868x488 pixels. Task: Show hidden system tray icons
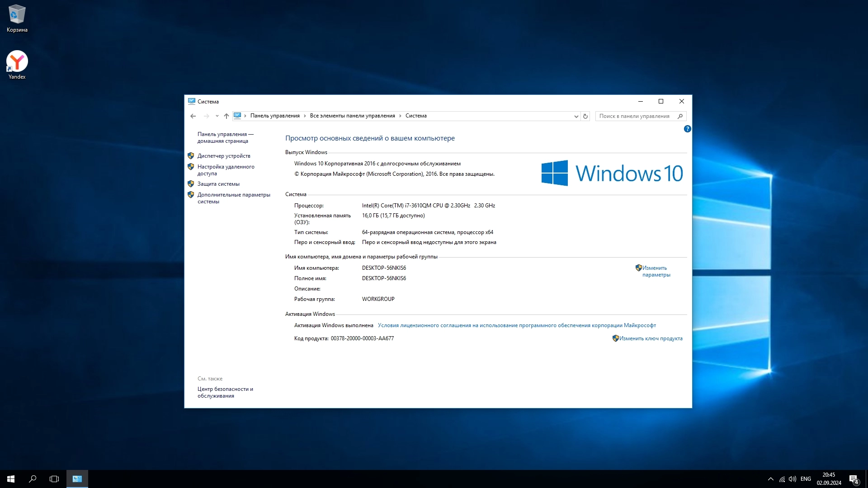coord(771,479)
